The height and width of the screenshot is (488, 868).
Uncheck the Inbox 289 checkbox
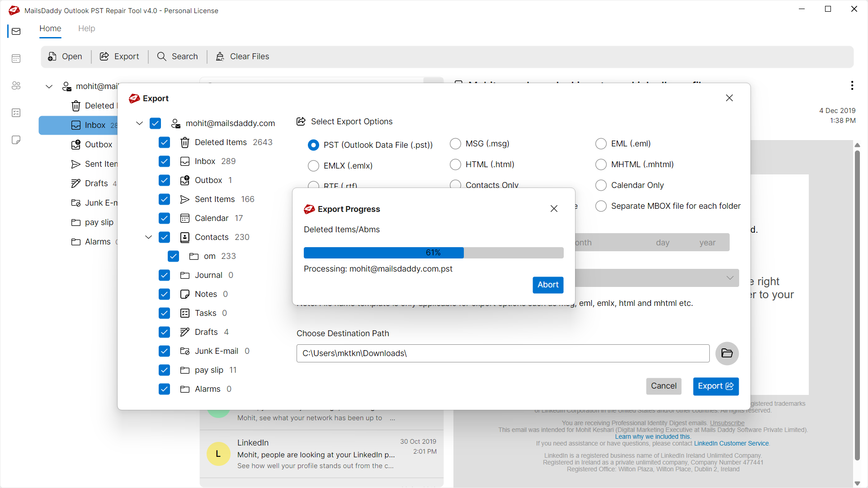click(164, 161)
